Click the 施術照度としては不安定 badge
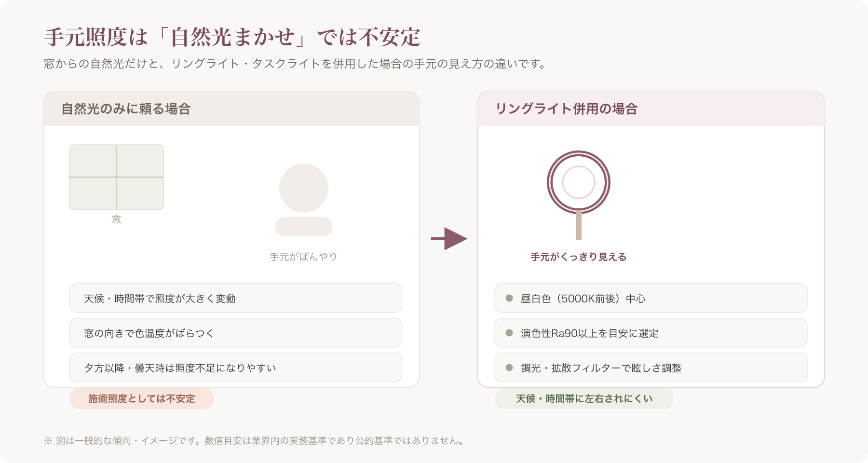The height and width of the screenshot is (463, 868). pyautogui.click(x=142, y=398)
